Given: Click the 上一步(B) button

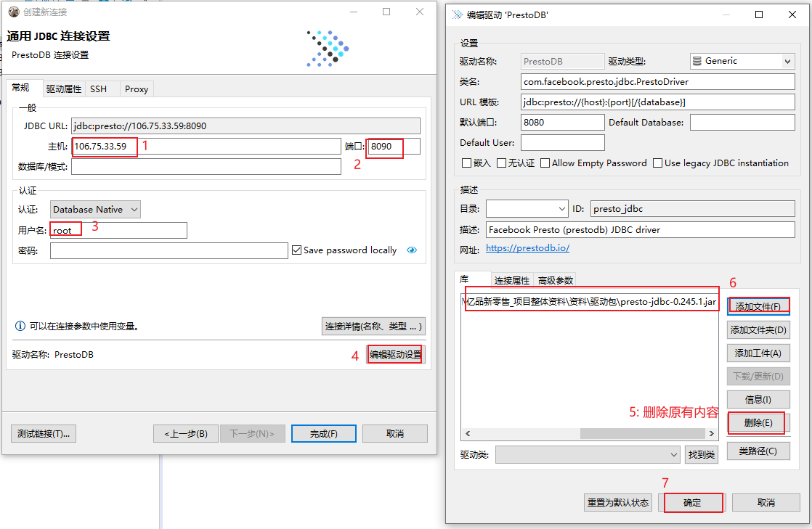Looking at the screenshot, I should click(x=186, y=434).
